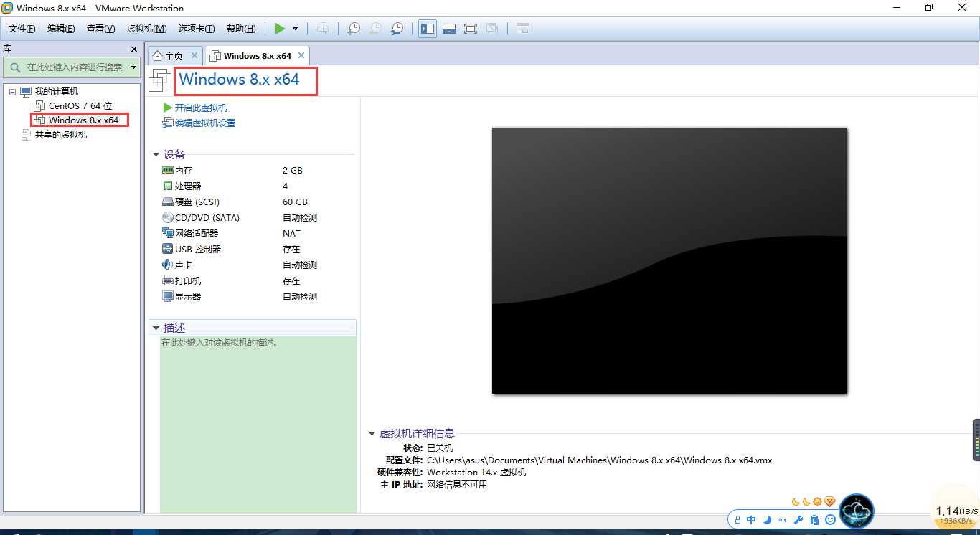This screenshot has height=535, width=980.
Task: Click the IME clipboard icon
Action: pyautogui.click(x=814, y=520)
